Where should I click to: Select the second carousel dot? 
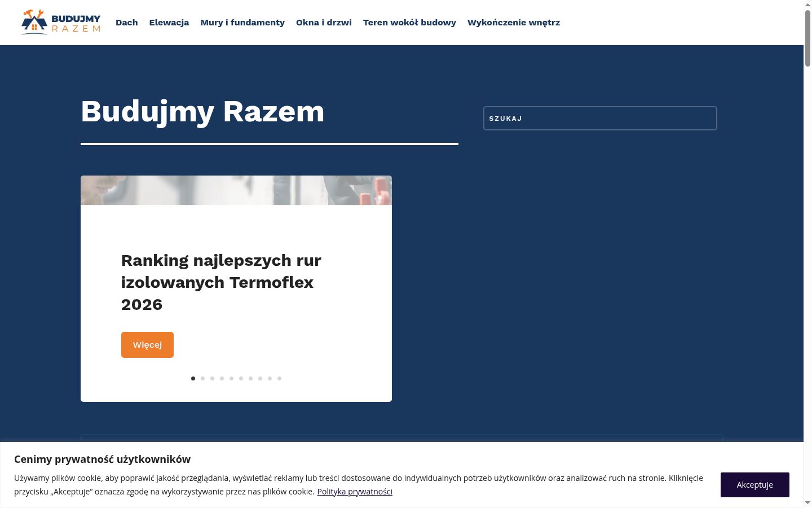tap(202, 378)
